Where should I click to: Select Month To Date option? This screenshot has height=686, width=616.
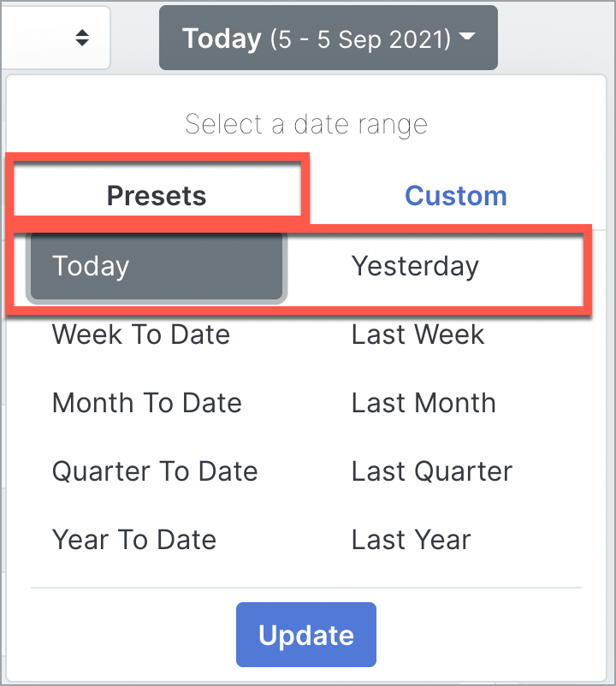pos(146,403)
